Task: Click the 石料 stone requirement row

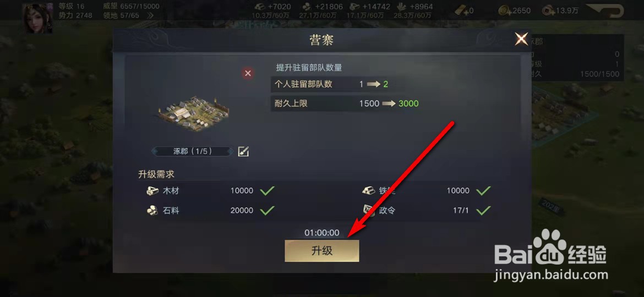Action: click(210, 211)
